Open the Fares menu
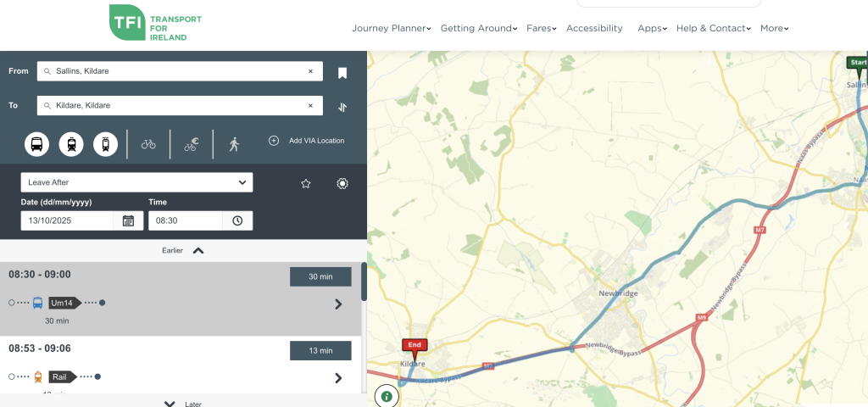 (x=542, y=28)
